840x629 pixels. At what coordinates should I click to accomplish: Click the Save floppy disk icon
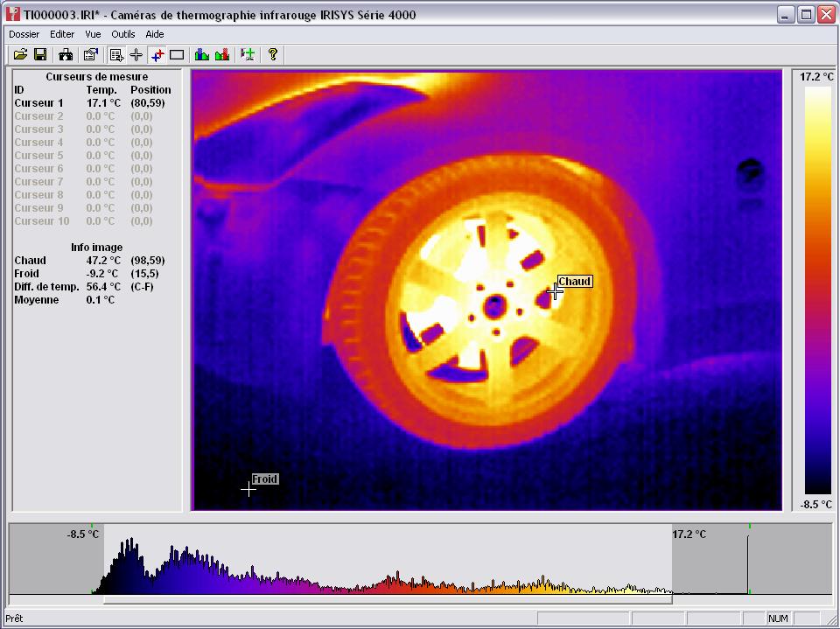(40, 54)
